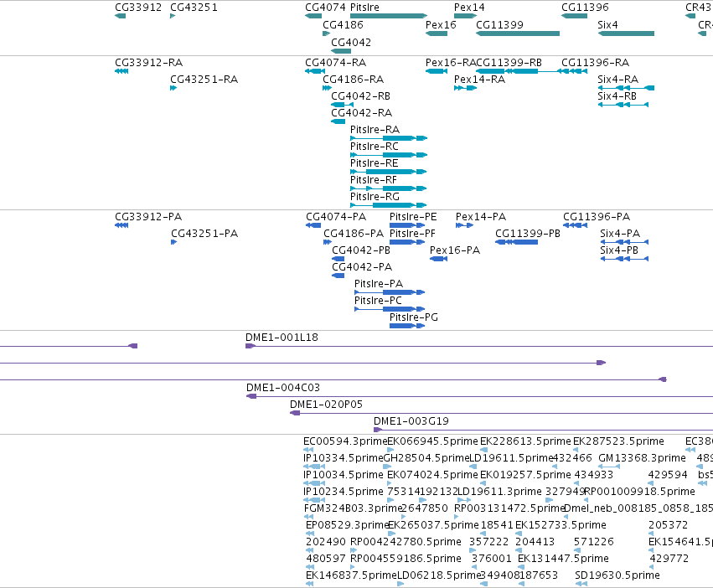Open EST EK074024.5prime
This screenshot has width=713, height=588.
click(x=433, y=475)
